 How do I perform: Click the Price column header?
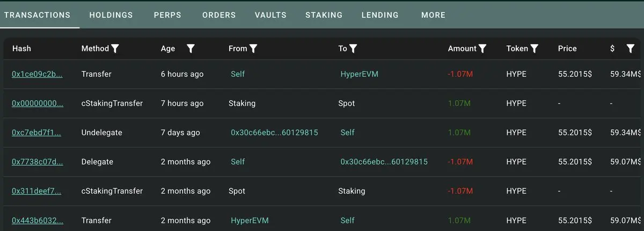[567, 48]
